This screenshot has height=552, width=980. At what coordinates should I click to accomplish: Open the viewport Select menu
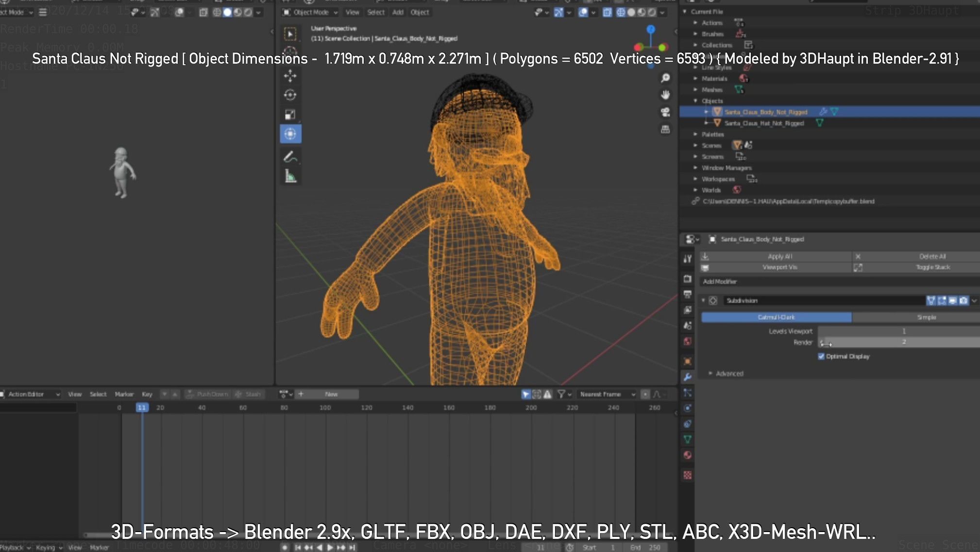coord(376,12)
